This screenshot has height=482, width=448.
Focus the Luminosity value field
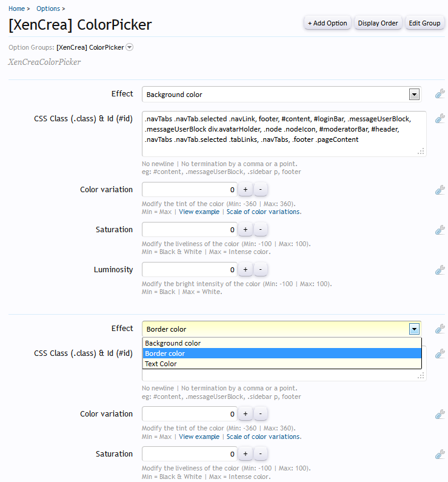click(x=189, y=269)
